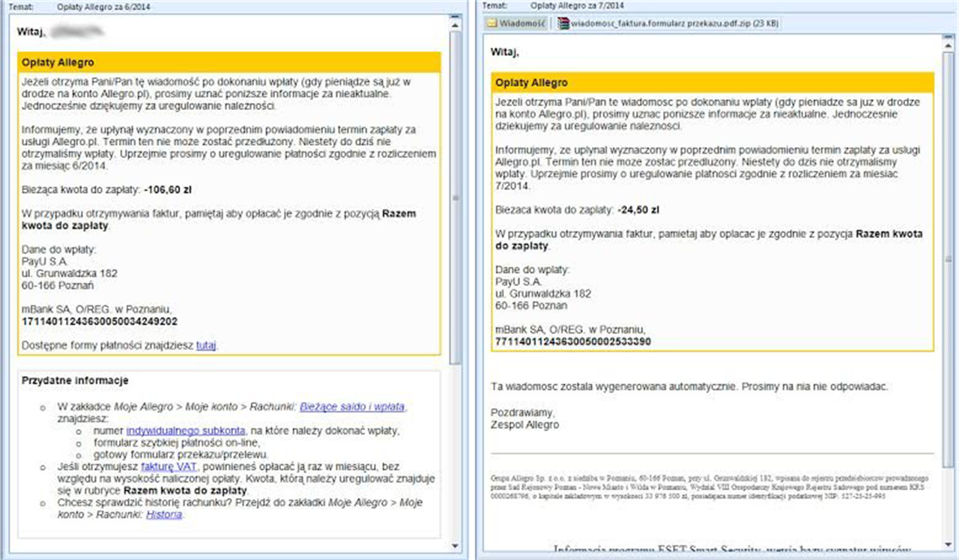Click the 'tutaj' payment methods link
Image resolution: width=959 pixels, height=560 pixels.
point(206,345)
